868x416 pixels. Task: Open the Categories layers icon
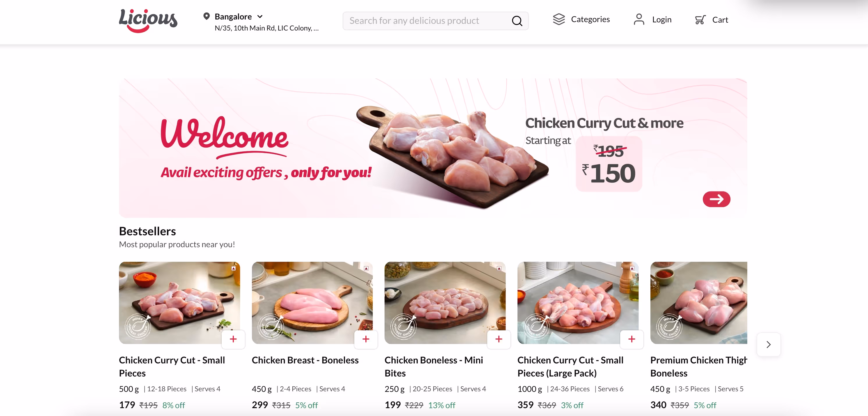click(559, 19)
